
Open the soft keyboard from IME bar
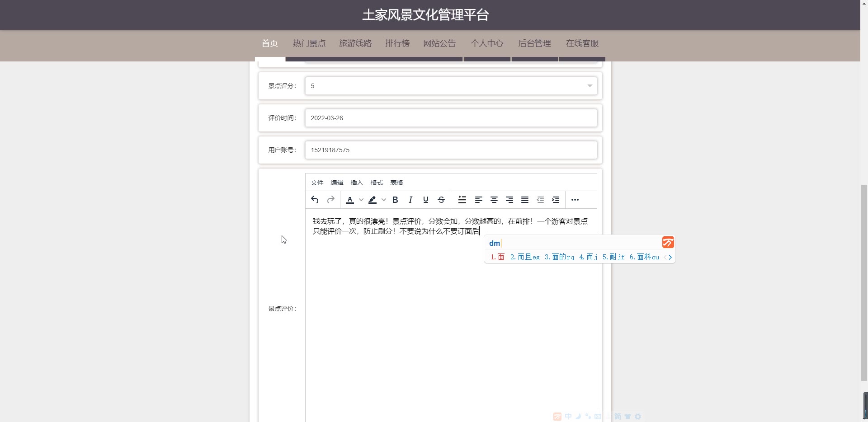tap(598, 417)
